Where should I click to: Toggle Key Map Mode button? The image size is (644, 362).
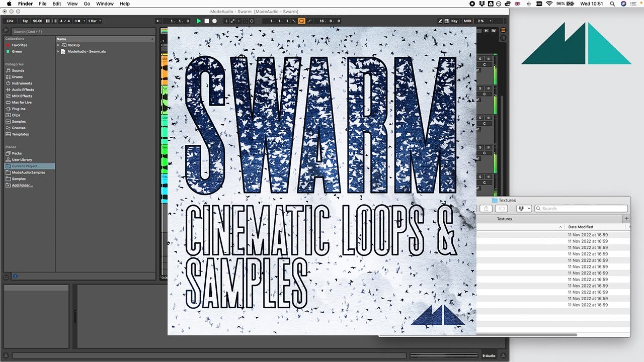(454, 21)
